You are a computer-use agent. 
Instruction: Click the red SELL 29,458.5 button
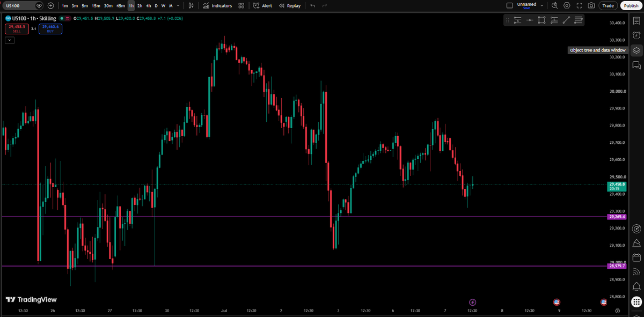tap(17, 29)
